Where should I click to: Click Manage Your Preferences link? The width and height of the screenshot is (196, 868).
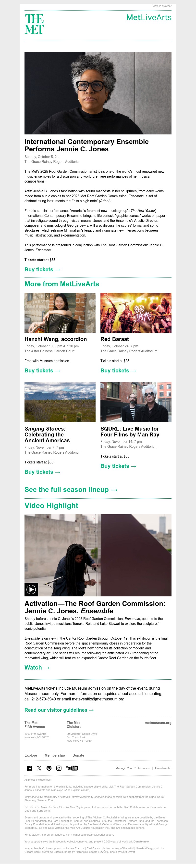(132, 768)
